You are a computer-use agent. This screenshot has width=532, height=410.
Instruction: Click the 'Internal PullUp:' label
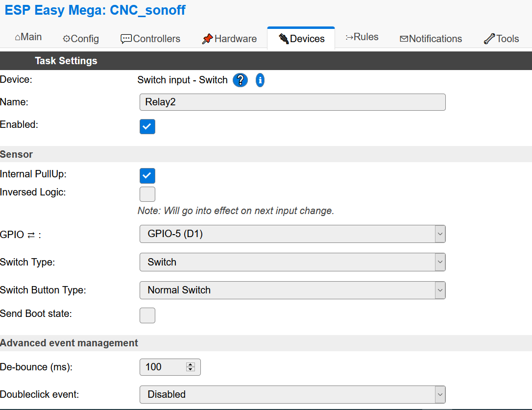point(33,174)
